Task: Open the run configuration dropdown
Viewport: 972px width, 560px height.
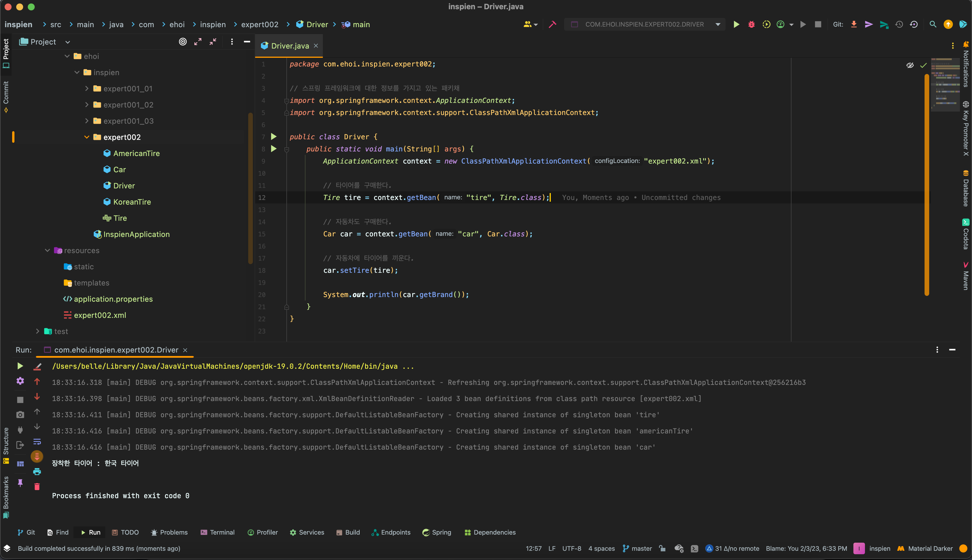Action: click(717, 24)
